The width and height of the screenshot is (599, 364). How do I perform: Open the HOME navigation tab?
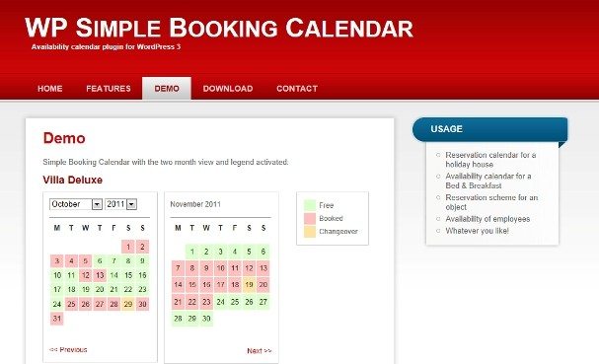(x=50, y=89)
